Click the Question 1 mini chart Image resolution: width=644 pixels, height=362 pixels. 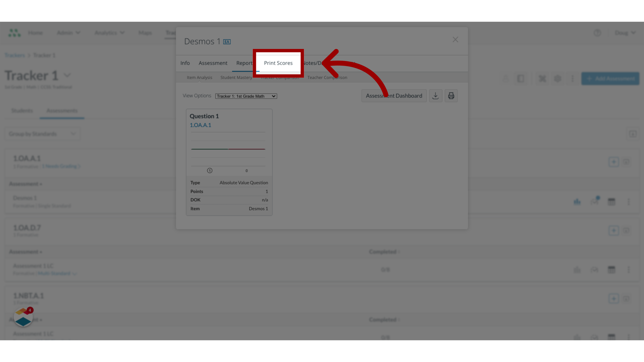[228, 149]
